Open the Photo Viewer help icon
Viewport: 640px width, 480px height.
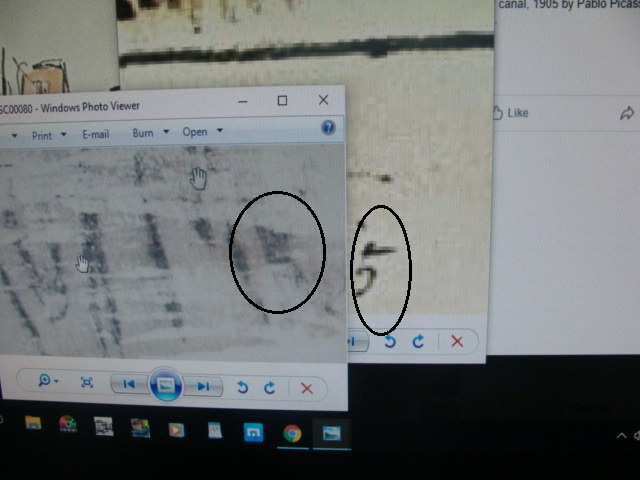click(328, 128)
